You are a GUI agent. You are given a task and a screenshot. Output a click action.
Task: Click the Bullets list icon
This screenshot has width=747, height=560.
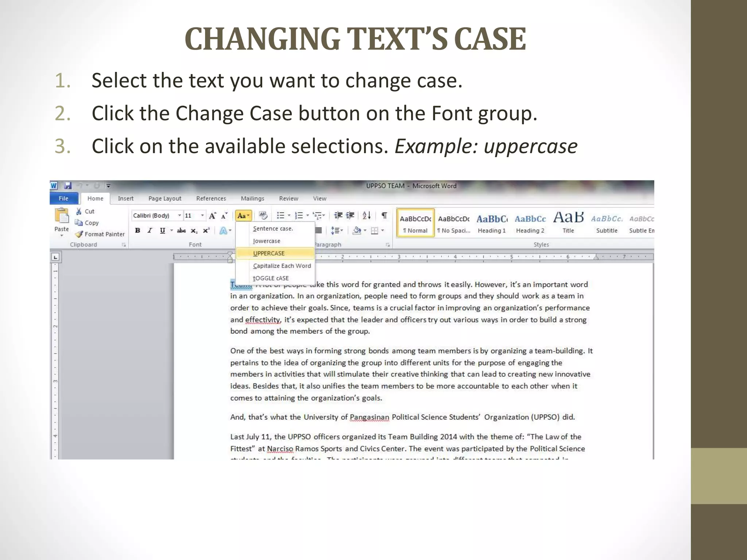(x=280, y=215)
